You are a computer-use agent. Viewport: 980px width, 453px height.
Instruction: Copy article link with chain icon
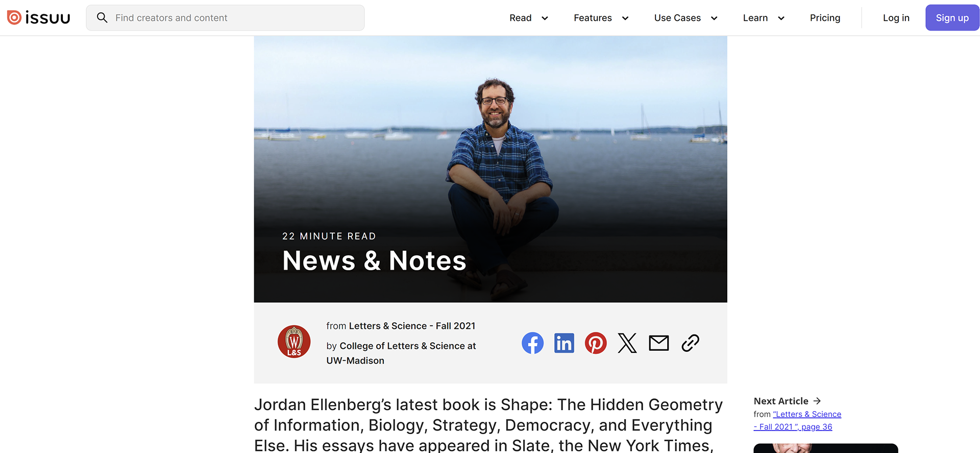[x=691, y=343]
